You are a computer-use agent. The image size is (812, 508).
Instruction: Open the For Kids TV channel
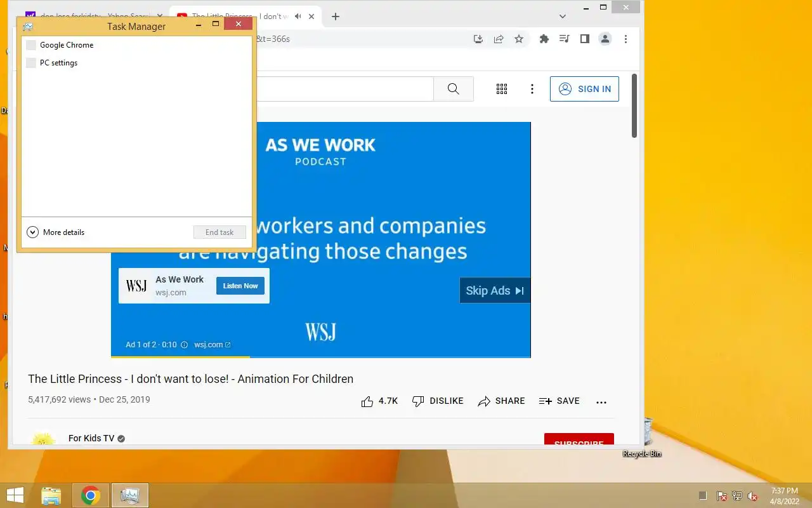tap(91, 438)
